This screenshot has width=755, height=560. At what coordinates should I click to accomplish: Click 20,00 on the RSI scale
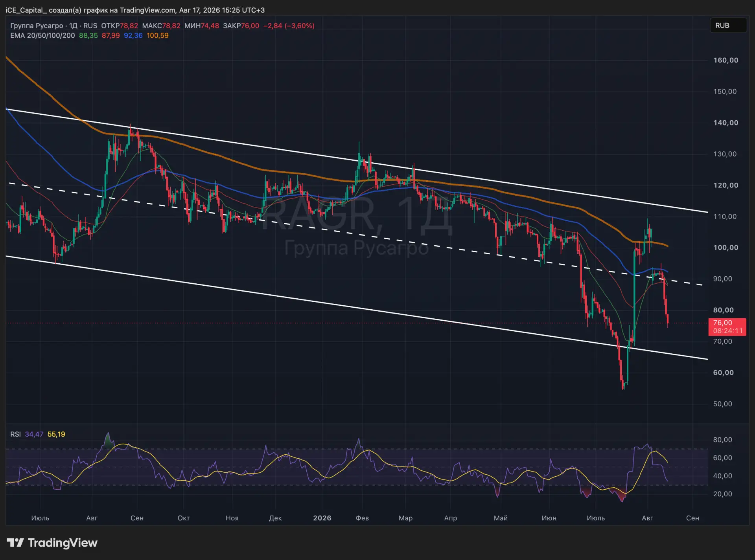tap(723, 494)
